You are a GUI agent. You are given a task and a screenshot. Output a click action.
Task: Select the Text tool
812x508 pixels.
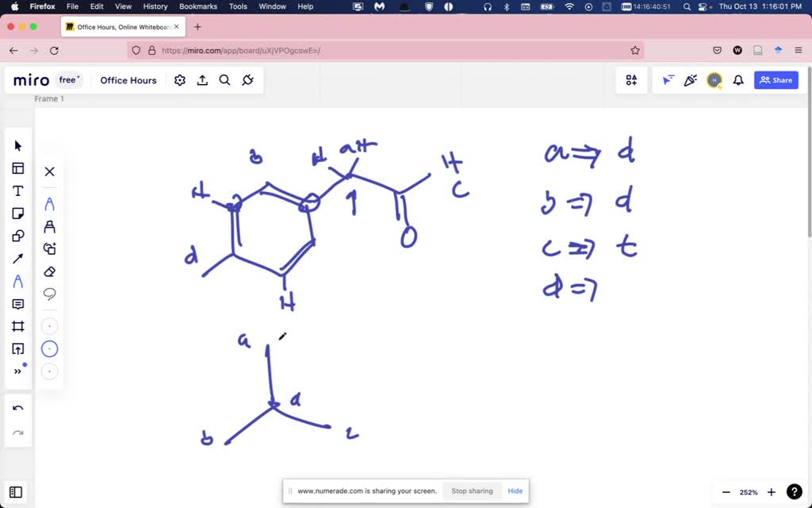point(18,190)
